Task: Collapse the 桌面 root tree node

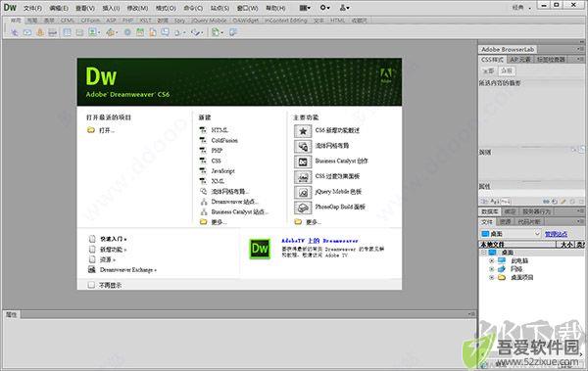Action: pos(484,253)
